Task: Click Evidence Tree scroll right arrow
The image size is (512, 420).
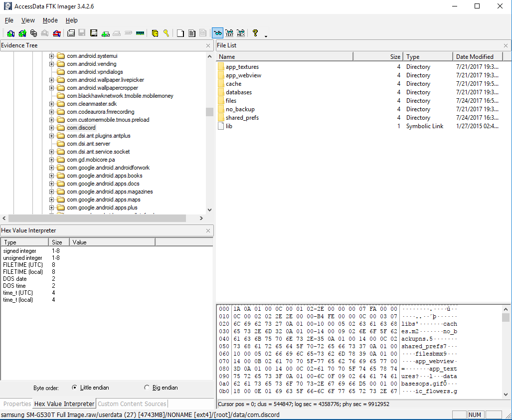Action: coord(201,218)
